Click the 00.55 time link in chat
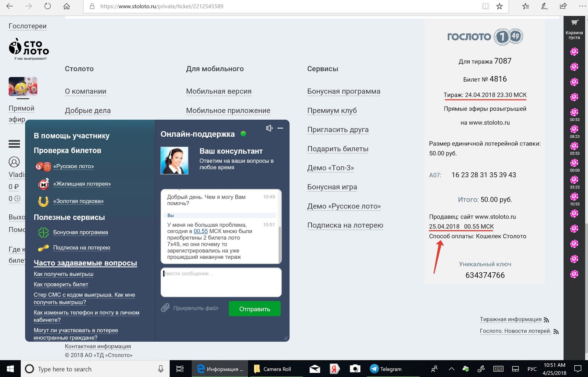588x377 pixels. click(x=201, y=231)
